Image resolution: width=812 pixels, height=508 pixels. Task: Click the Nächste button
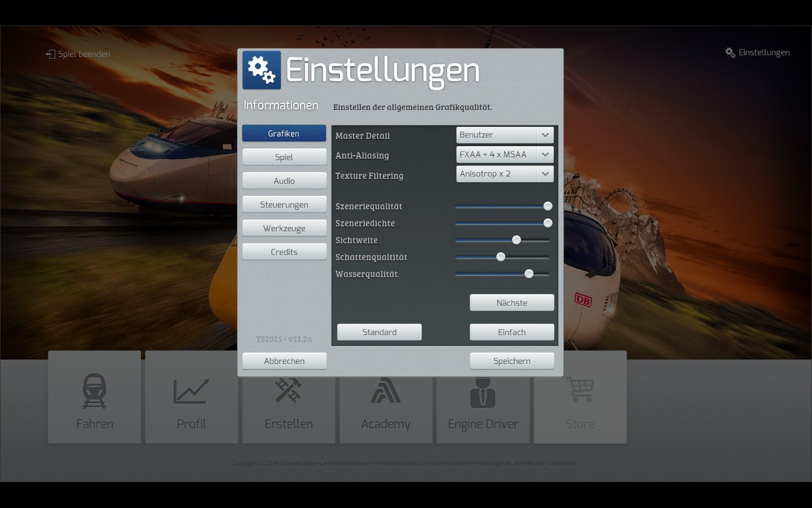(512, 303)
